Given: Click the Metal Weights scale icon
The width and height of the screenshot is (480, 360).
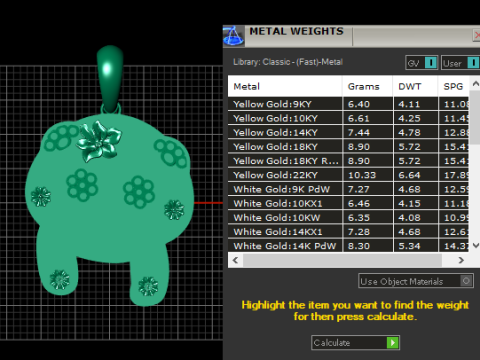Looking at the screenshot, I should coord(233,36).
